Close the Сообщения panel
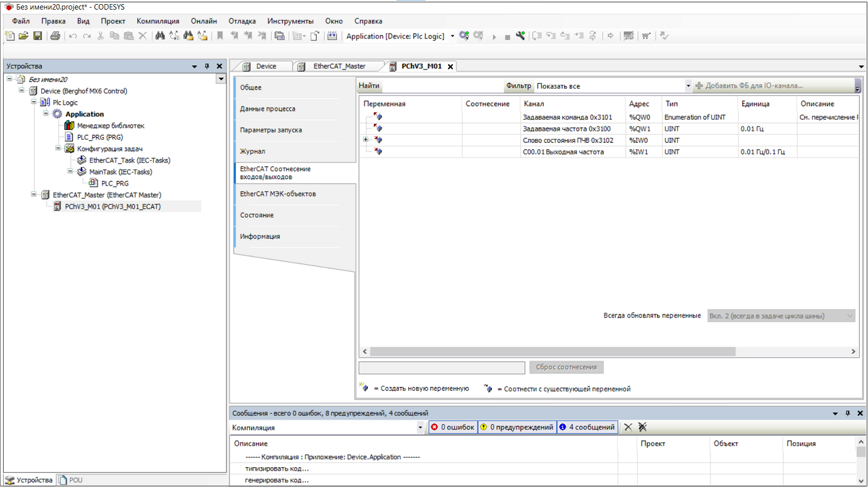The image size is (868, 487). (x=860, y=413)
